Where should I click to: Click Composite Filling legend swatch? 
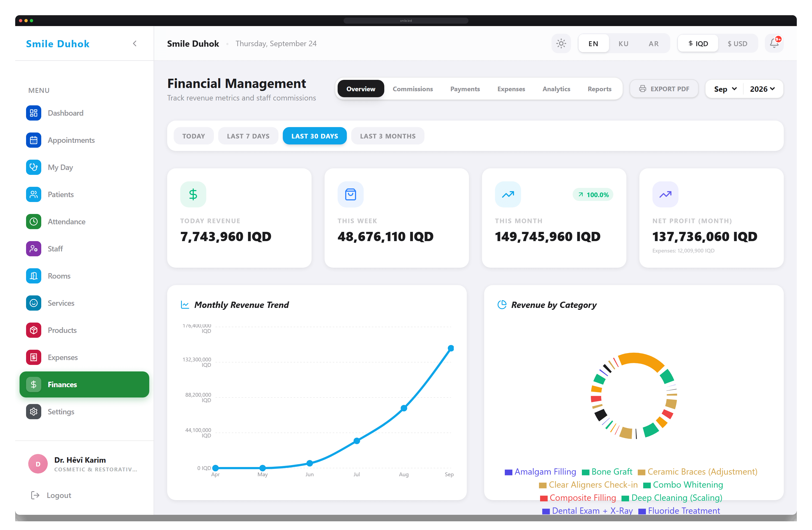(544, 498)
